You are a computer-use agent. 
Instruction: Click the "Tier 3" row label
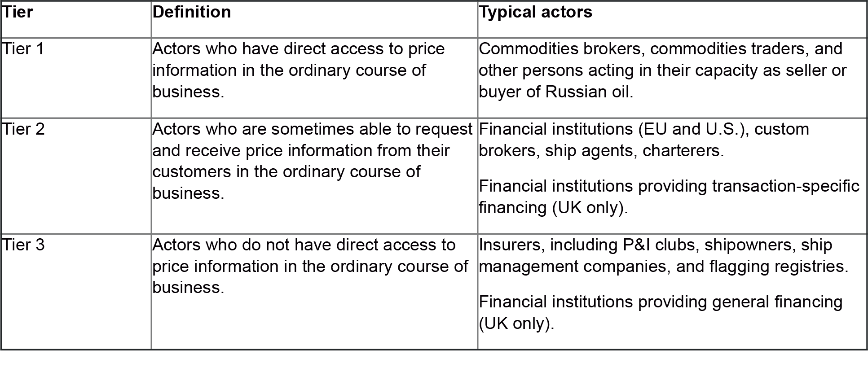click(23, 245)
